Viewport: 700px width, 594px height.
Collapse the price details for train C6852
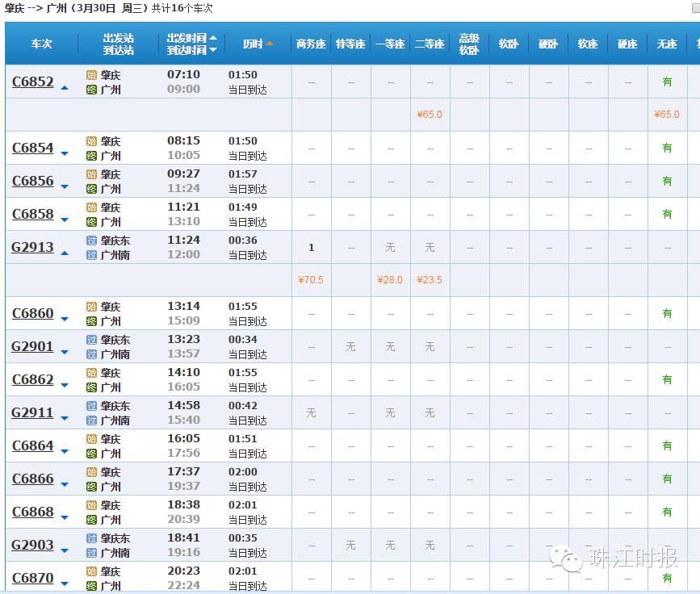pos(65,87)
